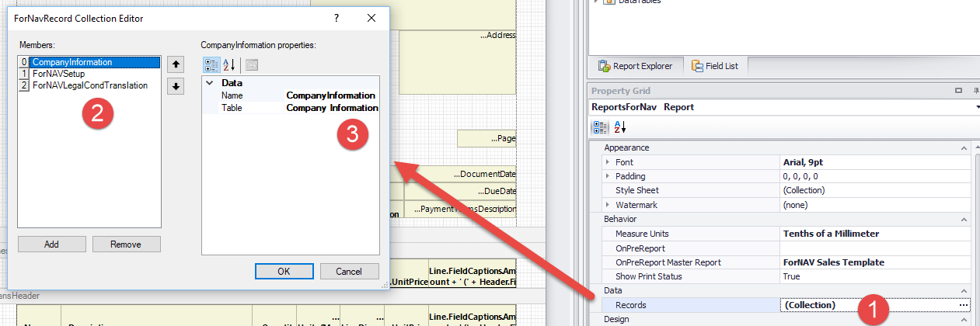
Task: Collapse the Data category in dialog
Action: [209, 83]
